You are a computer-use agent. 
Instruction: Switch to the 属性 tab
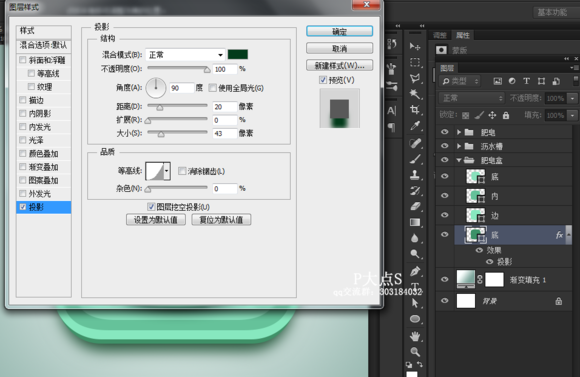tap(462, 35)
